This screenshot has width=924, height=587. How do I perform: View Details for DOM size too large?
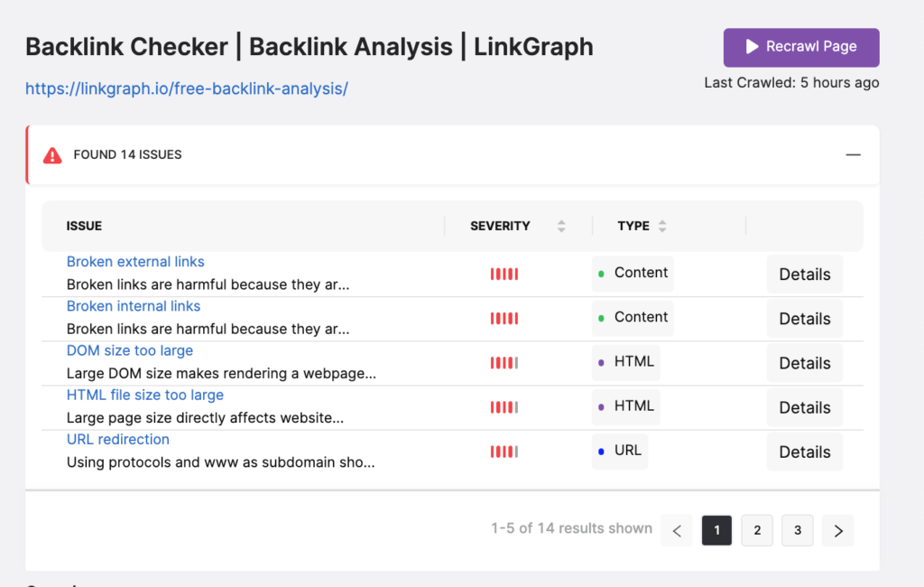pyautogui.click(x=804, y=363)
